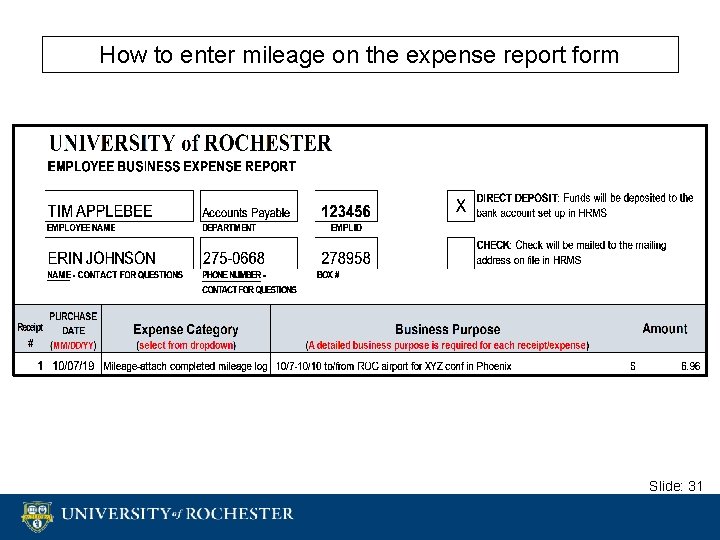Click the University of Rochester crest logo
The height and width of the screenshot is (540, 720).
tap(38, 517)
